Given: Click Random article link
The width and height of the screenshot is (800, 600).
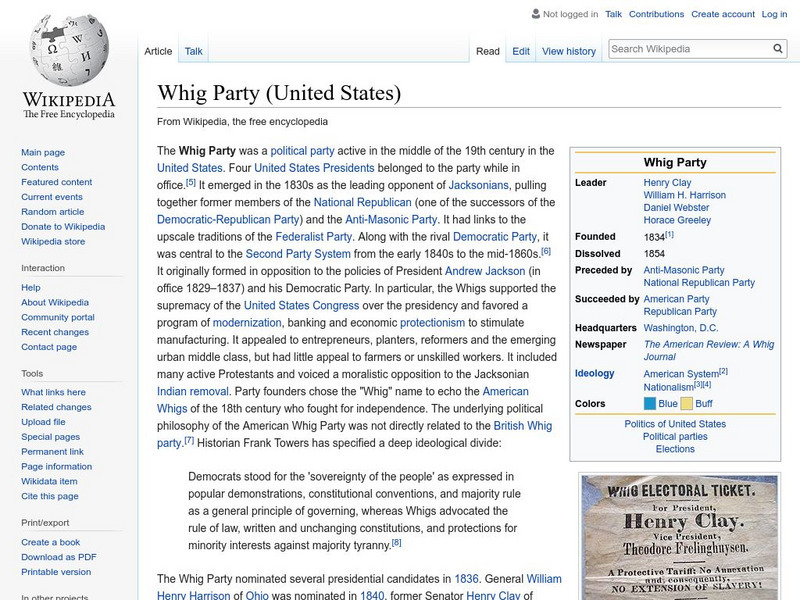Looking at the screenshot, I should (53, 211).
